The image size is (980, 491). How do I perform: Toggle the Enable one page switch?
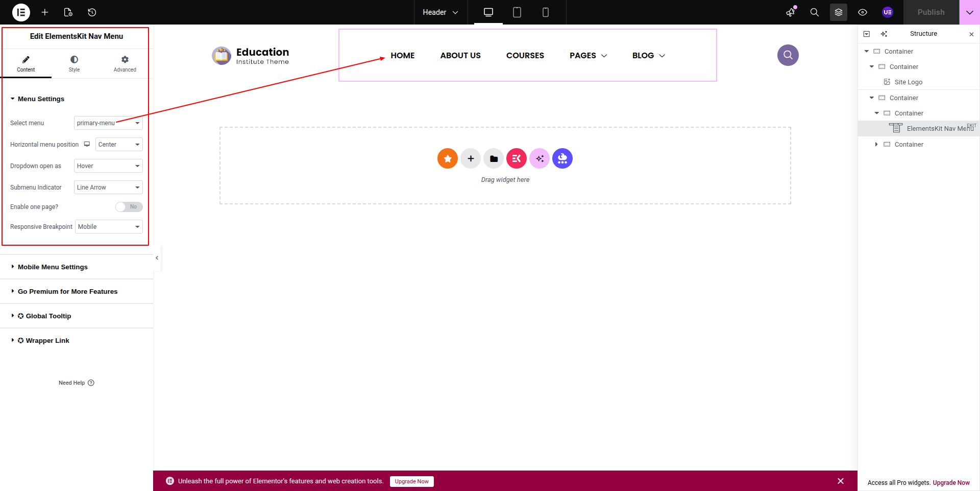point(129,207)
